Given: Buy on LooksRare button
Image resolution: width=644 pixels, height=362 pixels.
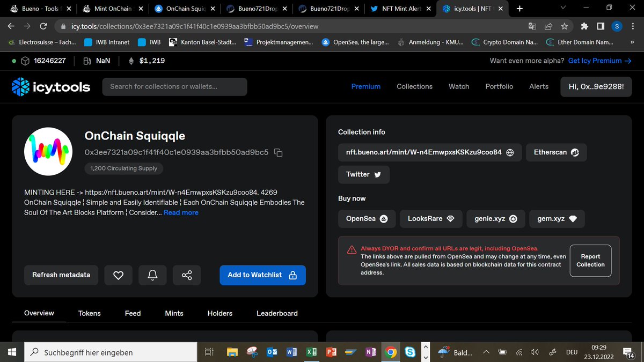Looking at the screenshot, I should pos(430,219).
